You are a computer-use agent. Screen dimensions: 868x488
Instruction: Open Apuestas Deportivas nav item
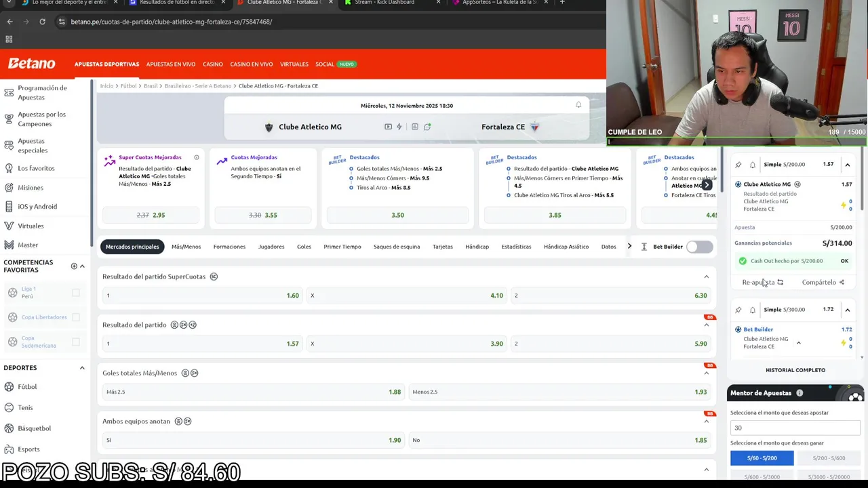[x=106, y=64]
